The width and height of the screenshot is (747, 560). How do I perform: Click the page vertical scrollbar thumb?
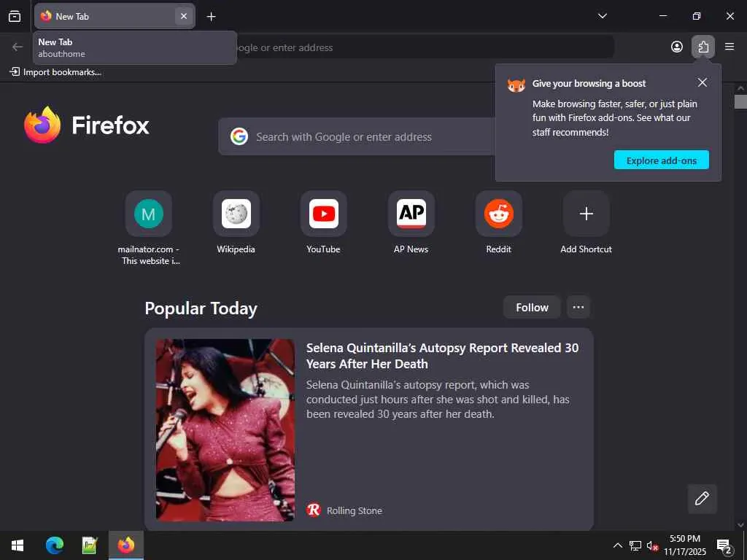740,102
